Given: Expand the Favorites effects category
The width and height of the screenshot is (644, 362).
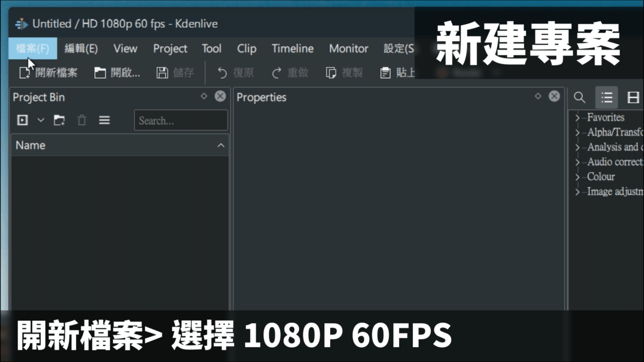Looking at the screenshot, I should 578,118.
